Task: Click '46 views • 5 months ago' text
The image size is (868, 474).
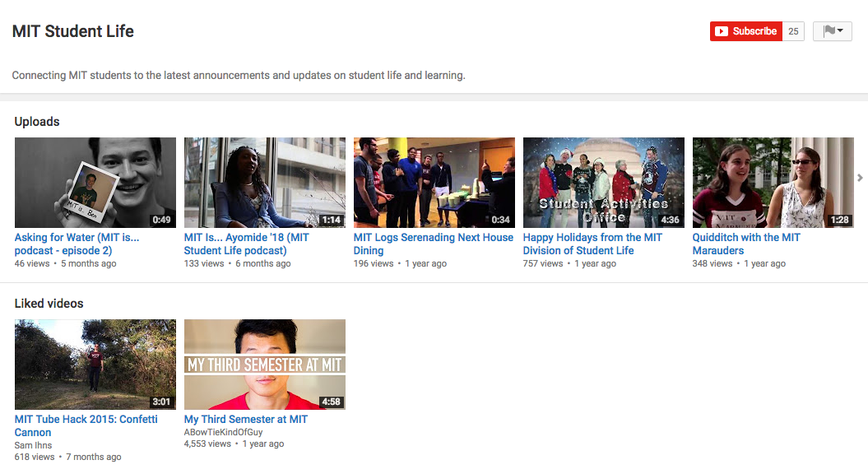Action: click(65, 263)
